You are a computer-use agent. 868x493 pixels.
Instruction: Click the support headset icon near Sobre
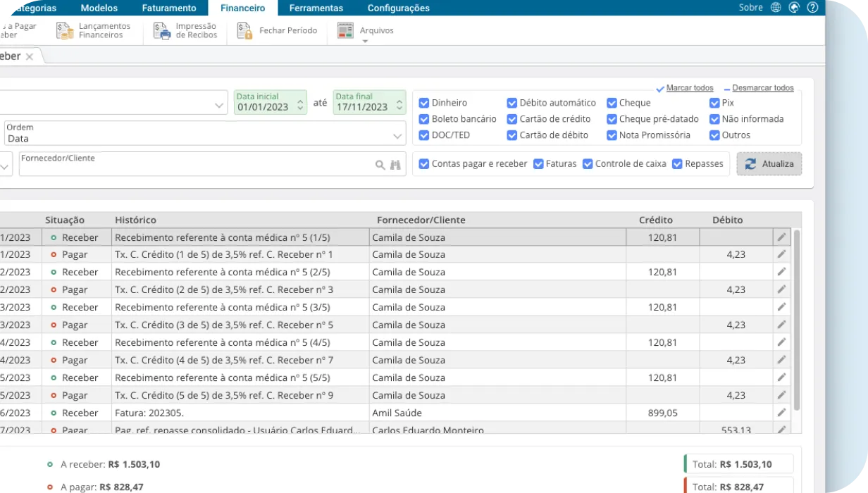(793, 7)
